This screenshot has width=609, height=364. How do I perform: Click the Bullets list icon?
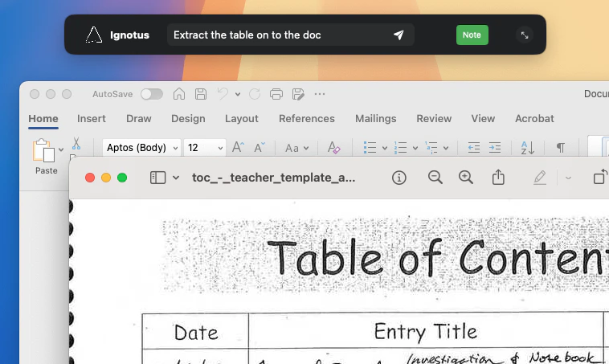(370, 148)
